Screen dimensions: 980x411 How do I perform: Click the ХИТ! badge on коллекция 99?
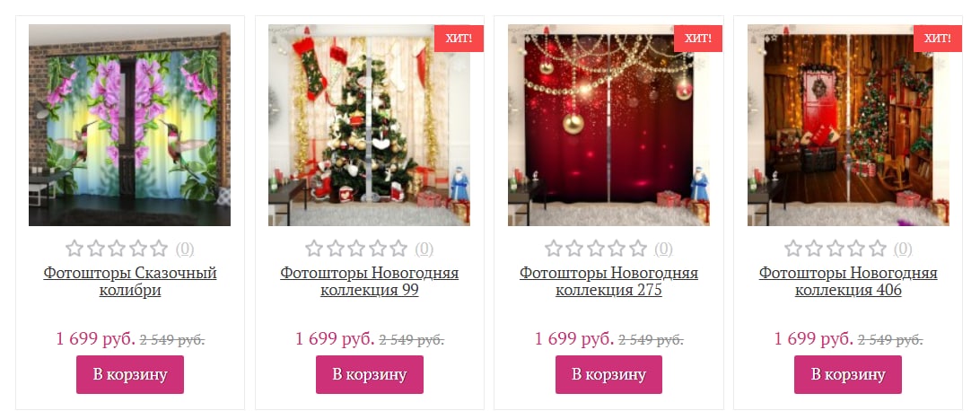tap(459, 38)
